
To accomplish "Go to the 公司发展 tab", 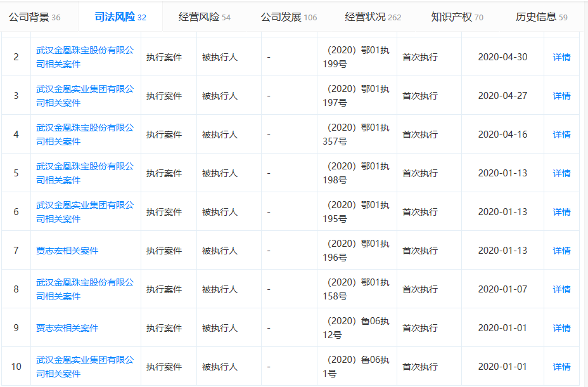I will 289,17.
